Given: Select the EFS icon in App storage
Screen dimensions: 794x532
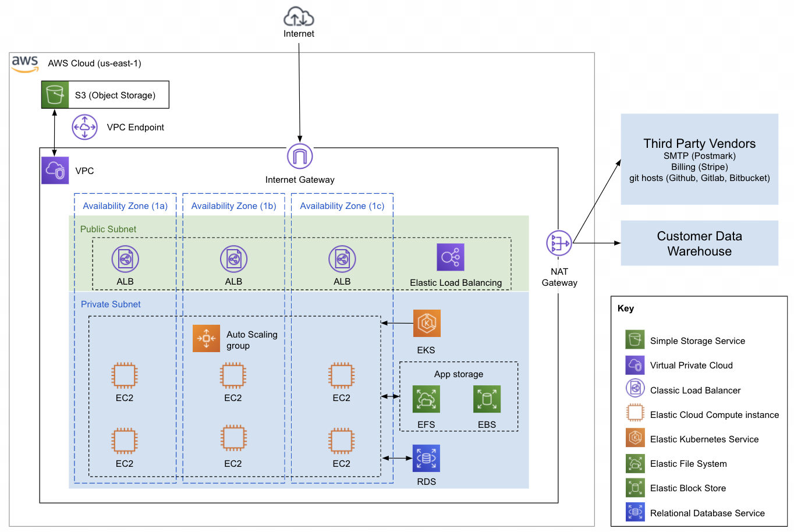Looking at the screenshot, I should click(x=426, y=399).
